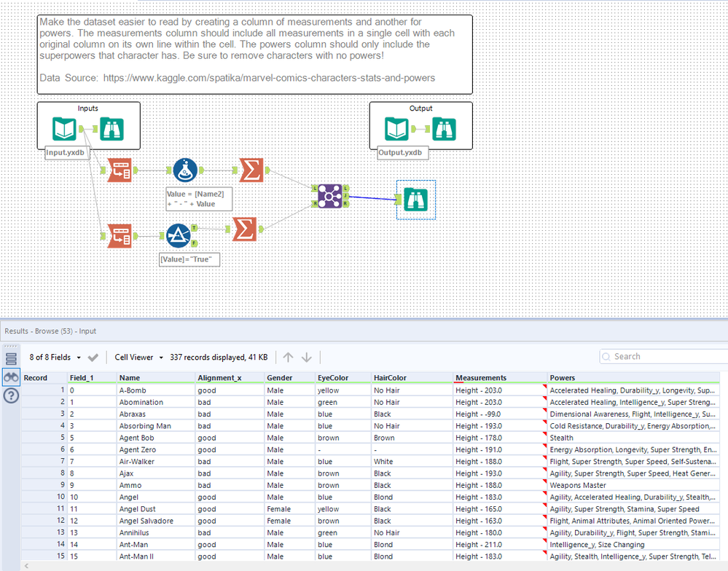Switch to data view binoculars icon
728x571 pixels.
coord(11,377)
